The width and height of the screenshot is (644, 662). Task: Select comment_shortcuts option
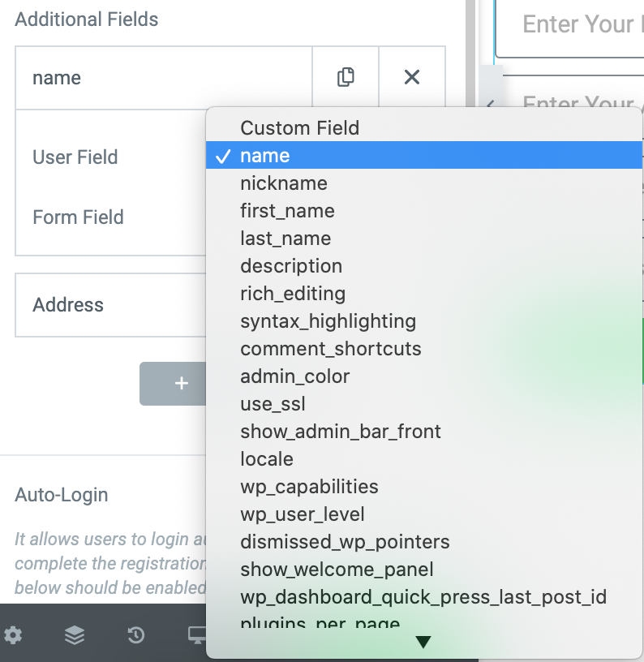[x=424, y=349]
